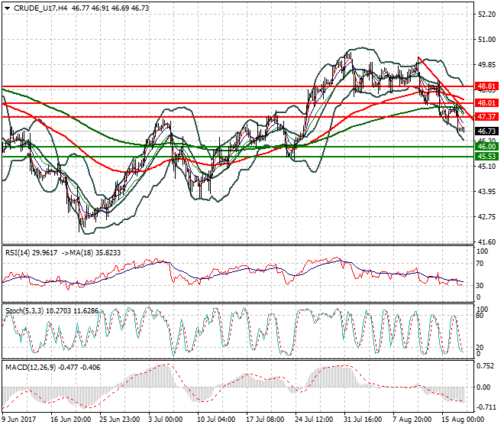Select the red 48.81 resistance price label

pos(486,86)
